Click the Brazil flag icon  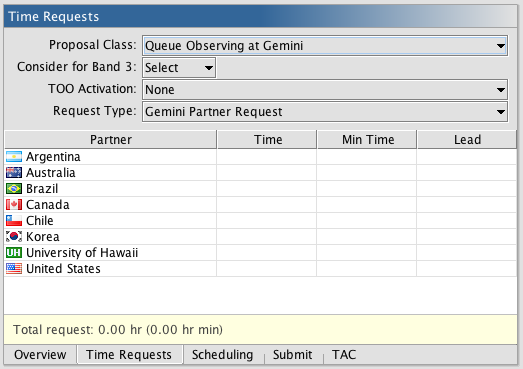click(14, 189)
